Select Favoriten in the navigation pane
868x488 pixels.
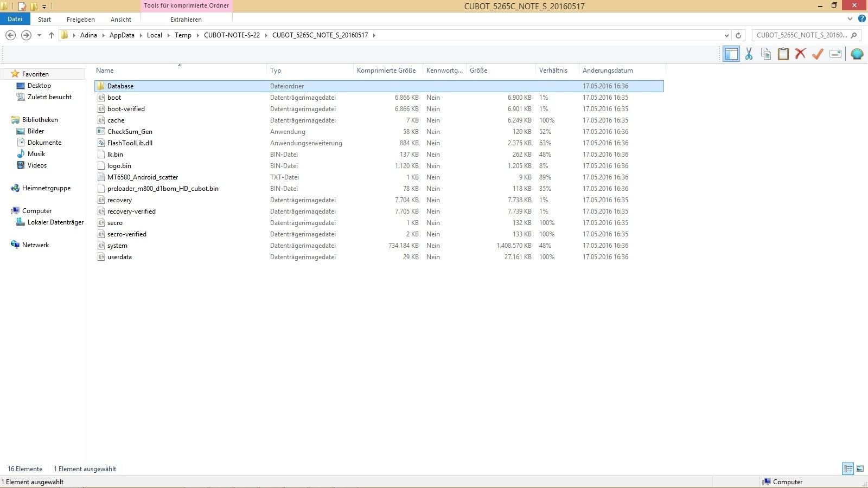(x=35, y=74)
